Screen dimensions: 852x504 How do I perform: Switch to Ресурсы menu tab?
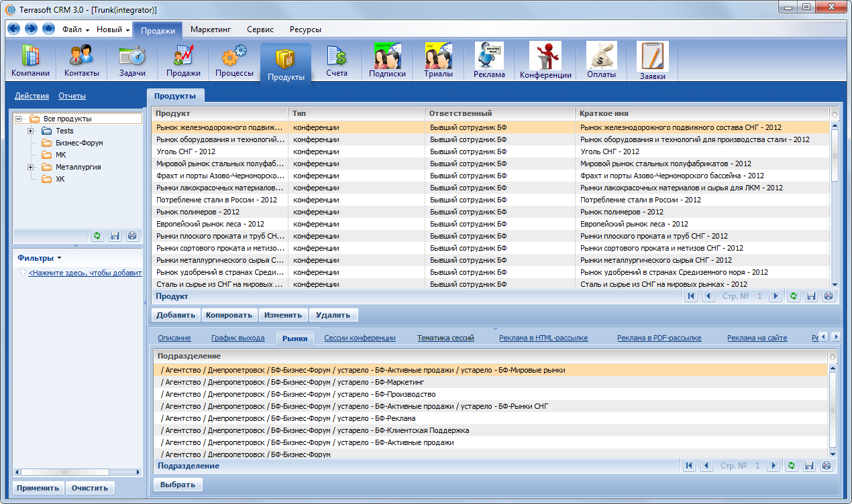click(305, 29)
